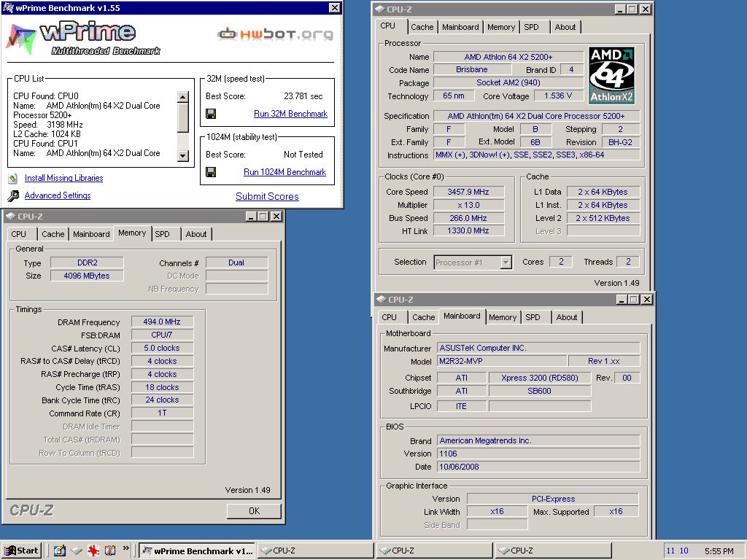Click the Command Rate 1T value
Viewport: 747px width, 560px height.
pyautogui.click(x=162, y=413)
